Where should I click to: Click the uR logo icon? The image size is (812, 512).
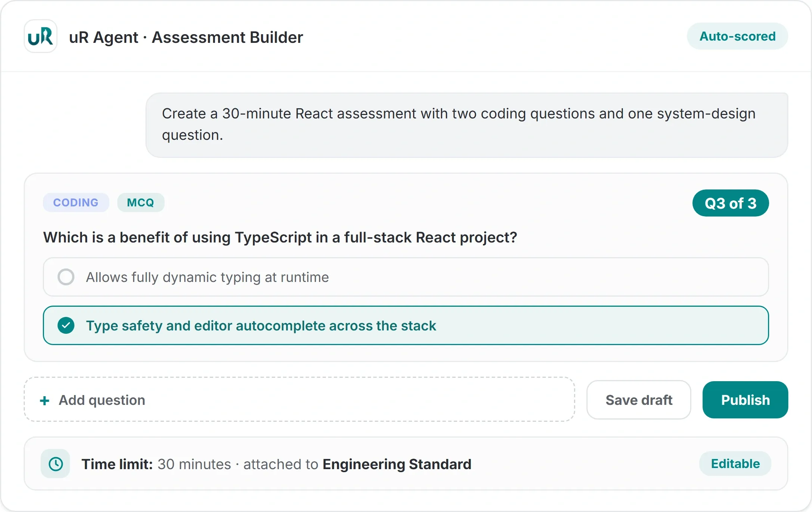click(x=41, y=36)
